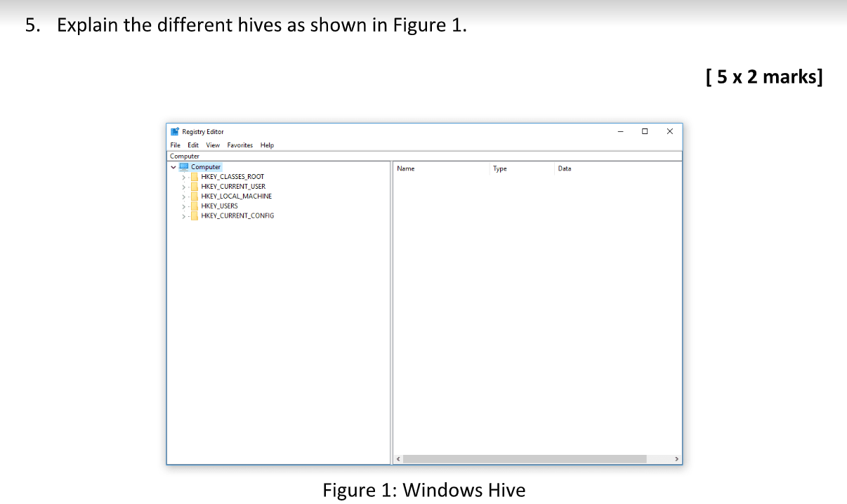Click the folder icon beside HKEY_CLASSES_ROOT

[193, 176]
